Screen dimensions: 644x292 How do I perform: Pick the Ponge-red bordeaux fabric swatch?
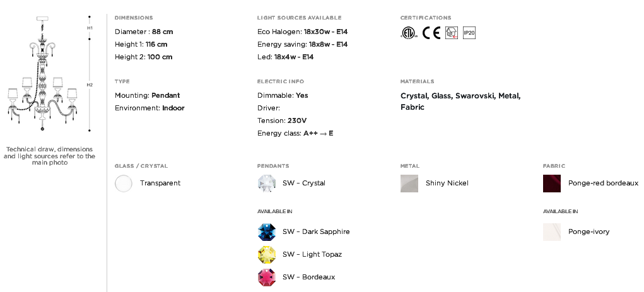(552, 183)
